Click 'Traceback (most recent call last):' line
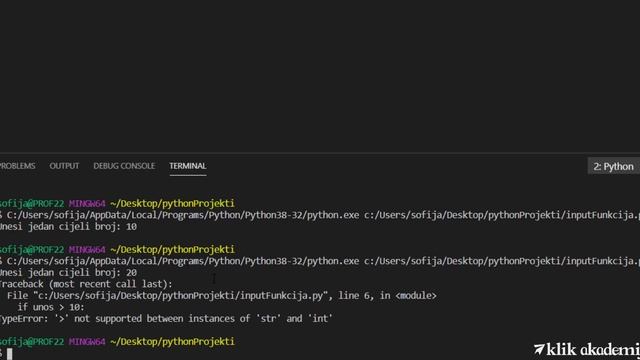 click(x=86, y=284)
